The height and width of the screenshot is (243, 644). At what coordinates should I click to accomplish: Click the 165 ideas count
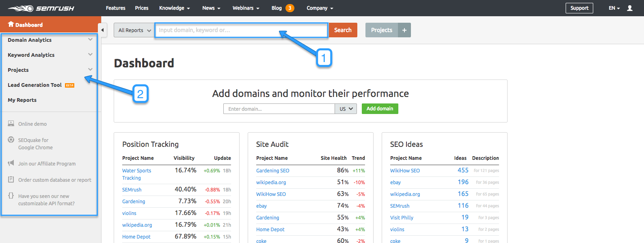click(x=463, y=194)
